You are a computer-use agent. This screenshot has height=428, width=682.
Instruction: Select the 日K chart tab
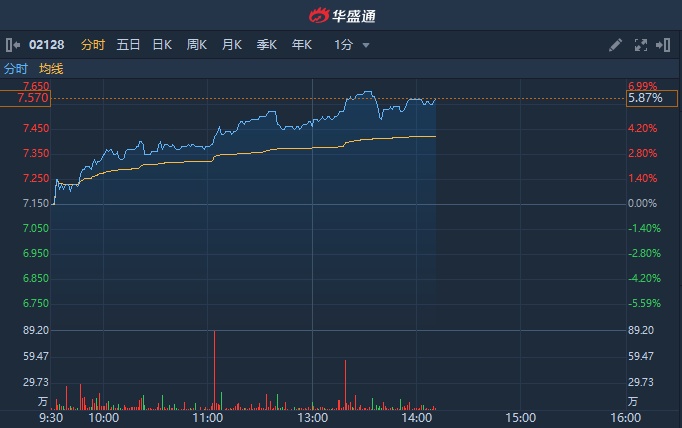click(x=162, y=45)
